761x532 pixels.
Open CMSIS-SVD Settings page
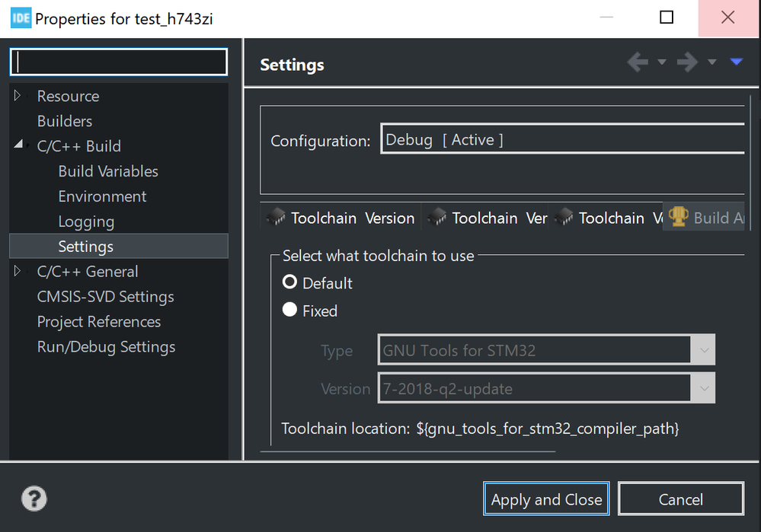pos(106,297)
